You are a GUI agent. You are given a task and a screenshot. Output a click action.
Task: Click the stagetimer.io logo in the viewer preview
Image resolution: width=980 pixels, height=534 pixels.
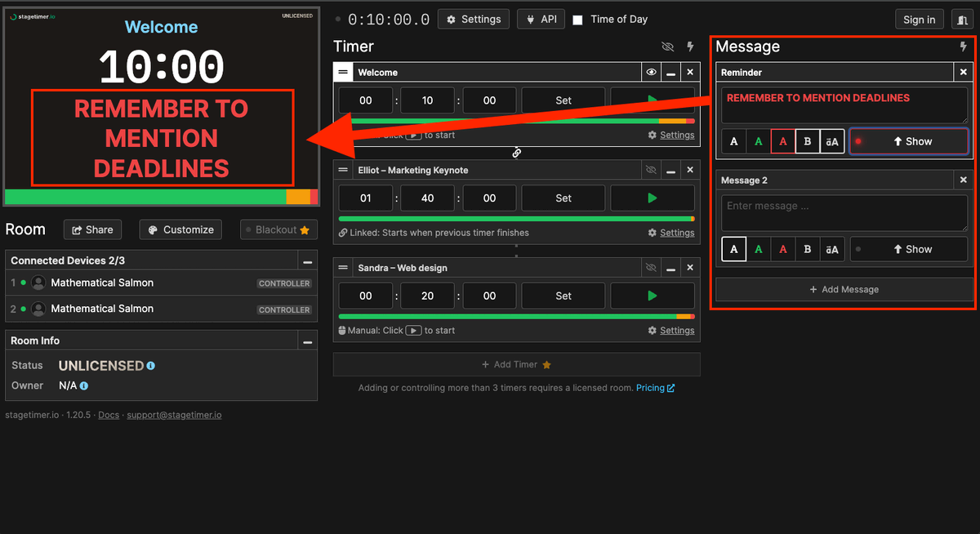32,15
